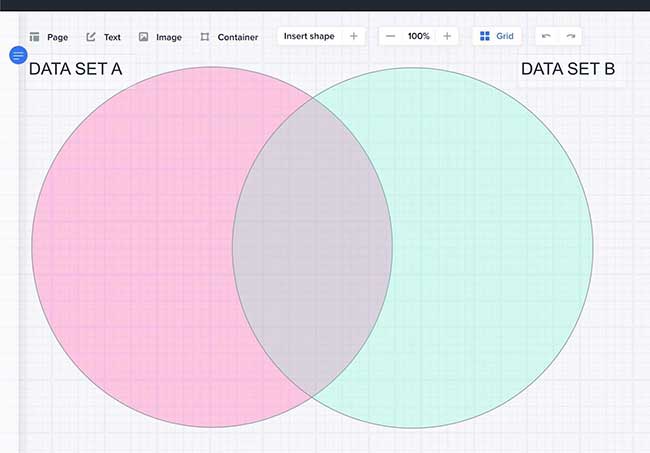Undo the last action

(546, 36)
